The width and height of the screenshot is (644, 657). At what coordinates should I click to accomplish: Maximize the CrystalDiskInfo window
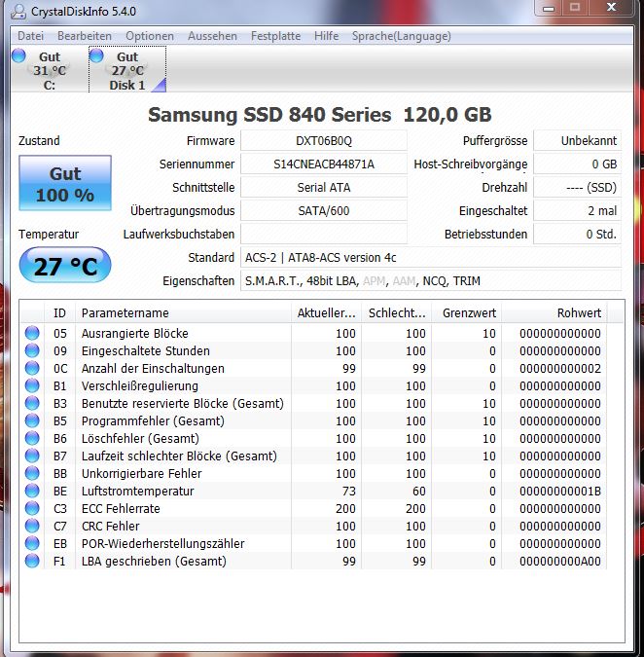[x=575, y=8]
